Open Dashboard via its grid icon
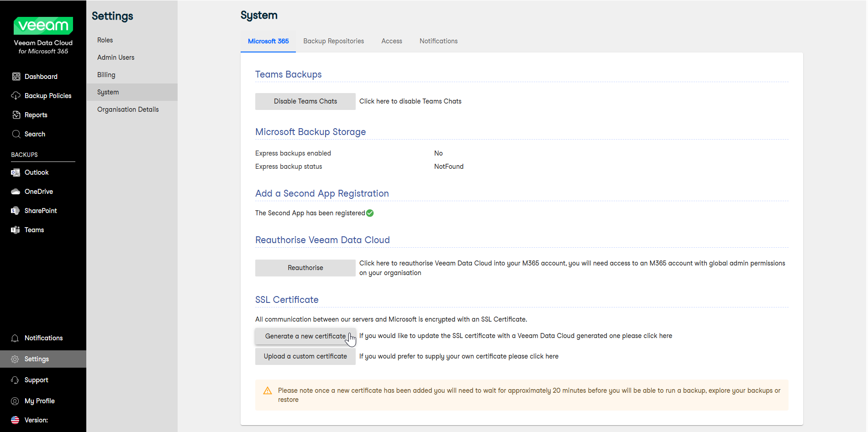This screenshot has height=432, width=868. (x=16, y=77)
